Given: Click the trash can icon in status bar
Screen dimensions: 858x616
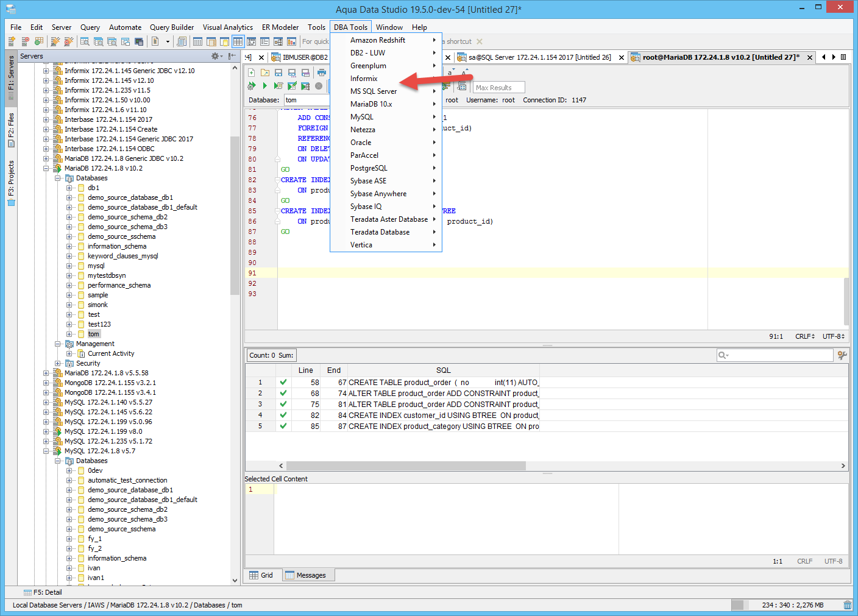Looking at the screenshot, I should 847,605.
